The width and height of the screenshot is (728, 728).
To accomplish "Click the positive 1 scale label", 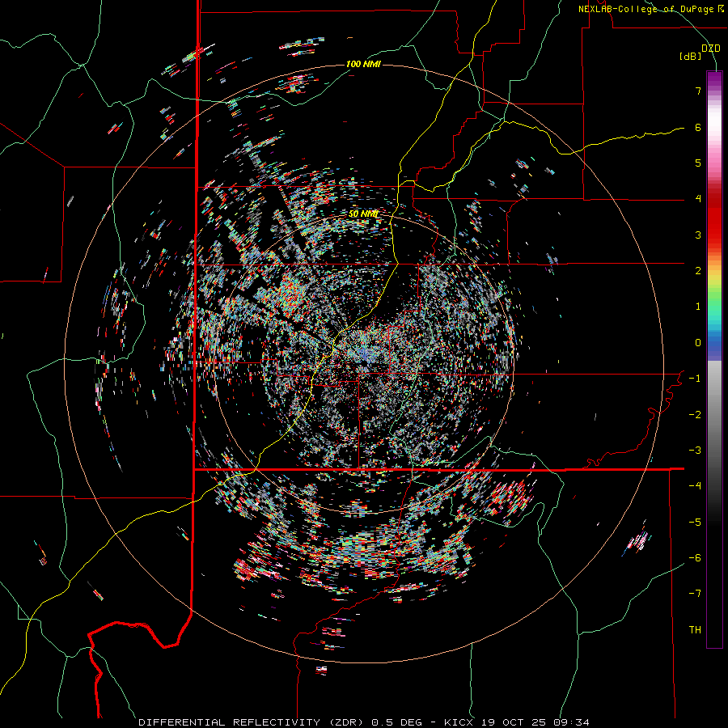I will coord(698,307).
